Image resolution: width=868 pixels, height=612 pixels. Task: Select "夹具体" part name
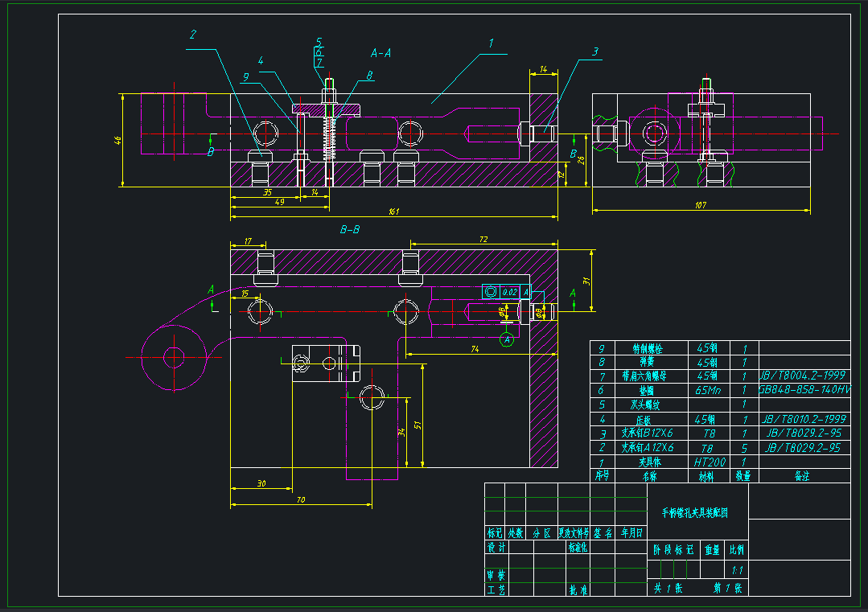(x=649, y=462)
